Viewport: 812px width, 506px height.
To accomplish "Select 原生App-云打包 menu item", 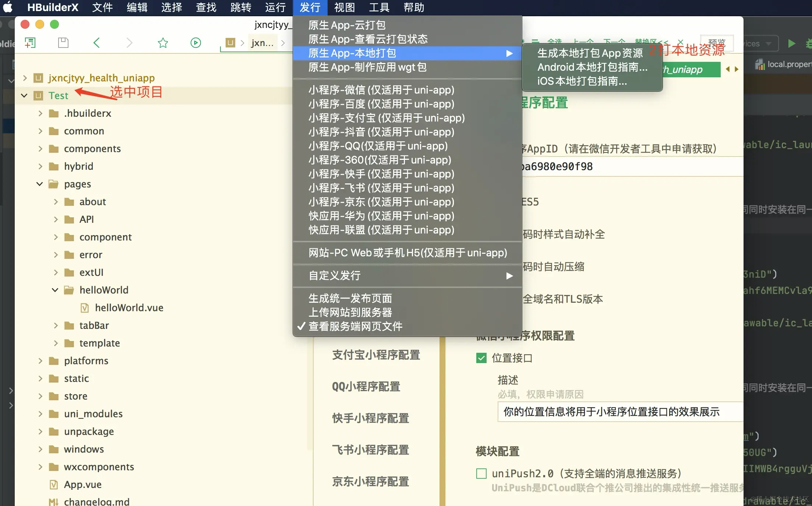I will point(407,25).
